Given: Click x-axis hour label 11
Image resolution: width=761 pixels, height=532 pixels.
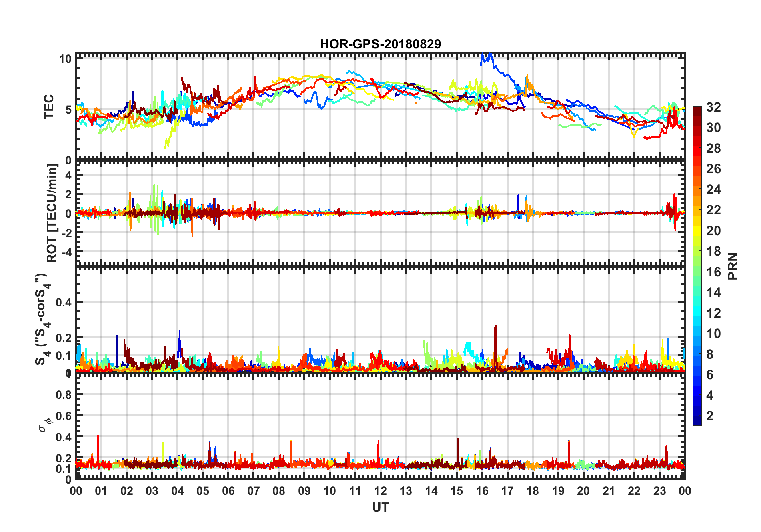Looking at the screenshot, I should click(355, 491).
